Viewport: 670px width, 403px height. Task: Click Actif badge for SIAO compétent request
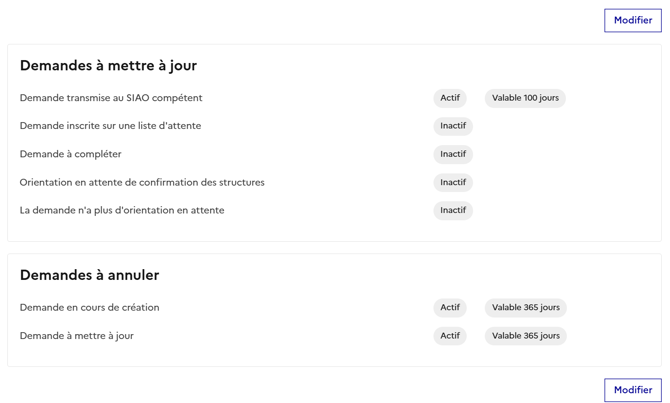coord(450,98)
